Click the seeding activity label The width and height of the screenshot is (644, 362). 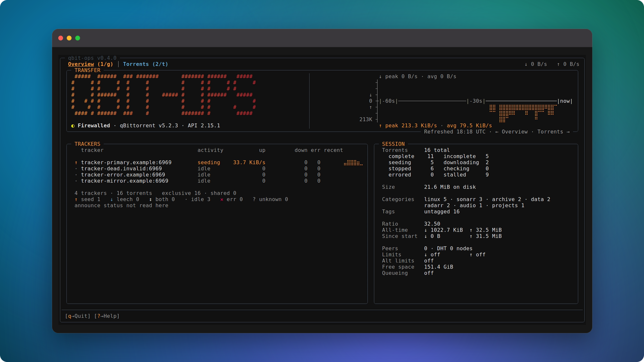[209, 163]
